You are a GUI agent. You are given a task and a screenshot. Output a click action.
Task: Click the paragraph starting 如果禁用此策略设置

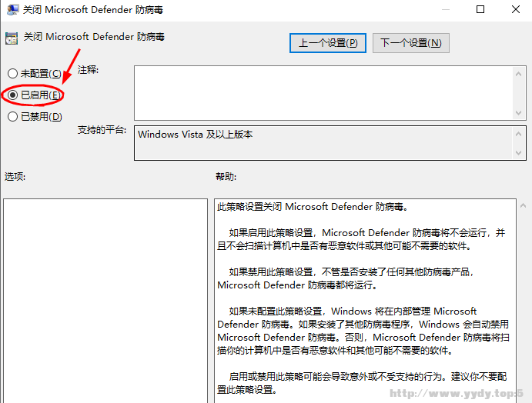point(346,278)
